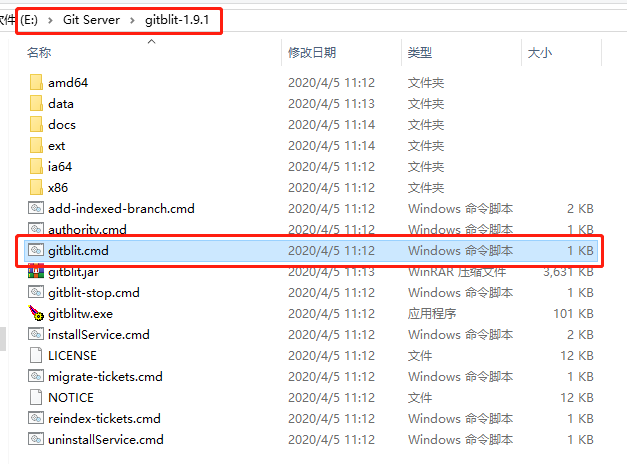Select the data folder name

click(61, 104)
